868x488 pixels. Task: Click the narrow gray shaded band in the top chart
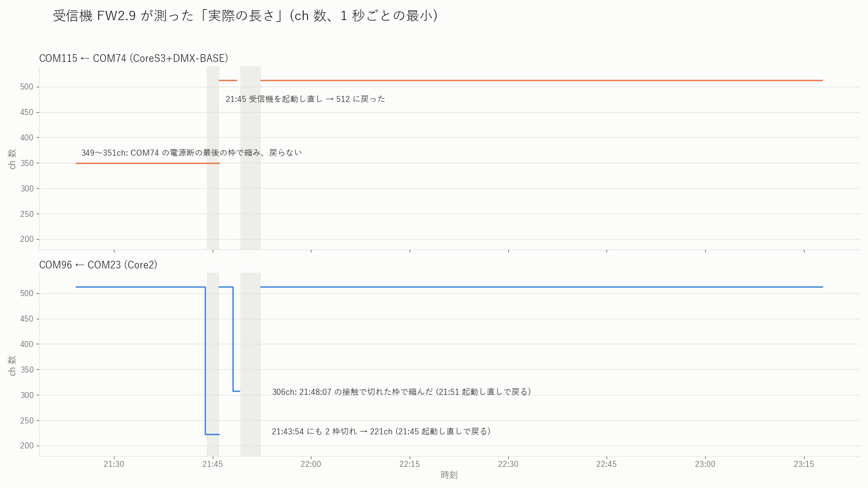213,158
